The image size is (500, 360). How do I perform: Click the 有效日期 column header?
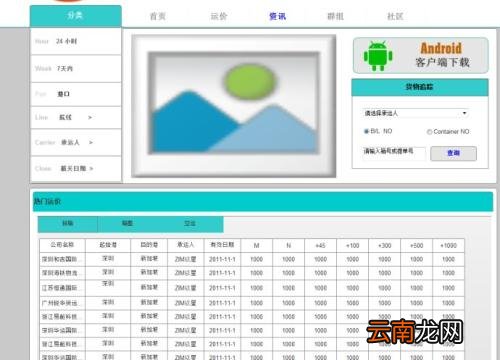(x=222, y=245)
